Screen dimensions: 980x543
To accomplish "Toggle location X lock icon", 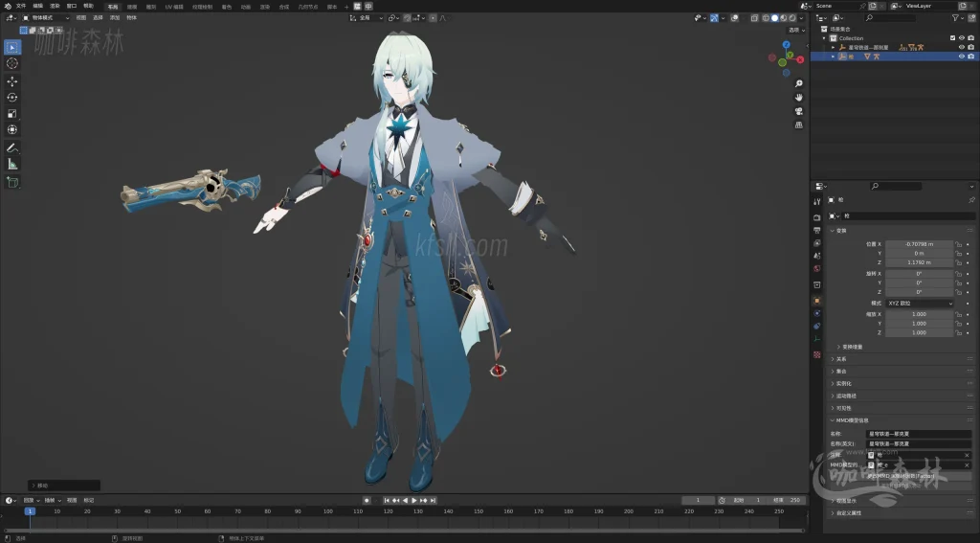I will pos(958,244).
